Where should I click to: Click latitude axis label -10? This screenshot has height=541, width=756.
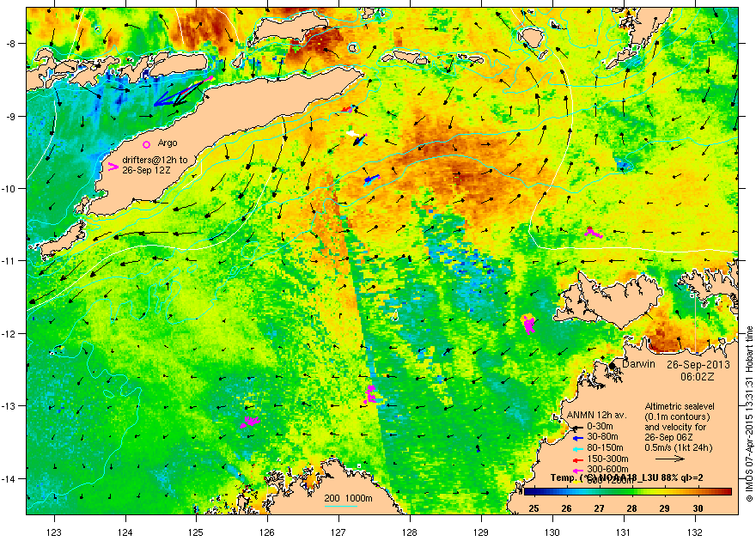(x=9, y=188)
